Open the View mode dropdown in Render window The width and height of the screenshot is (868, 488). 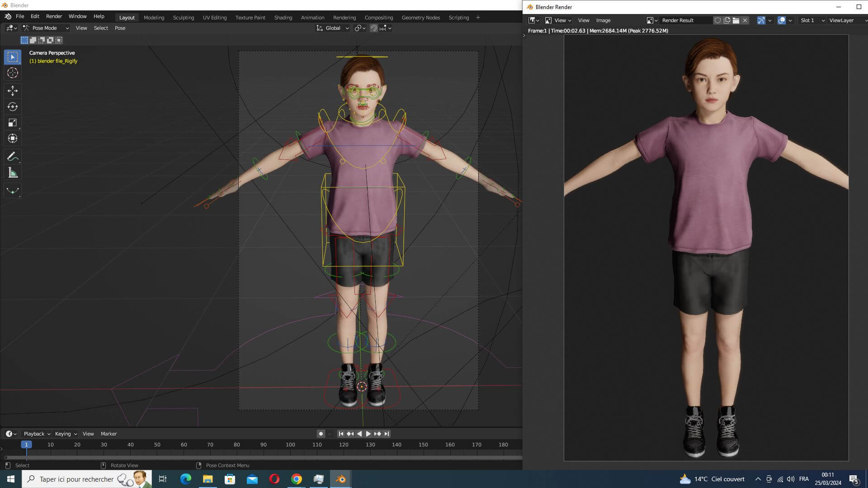click(558, 20)
